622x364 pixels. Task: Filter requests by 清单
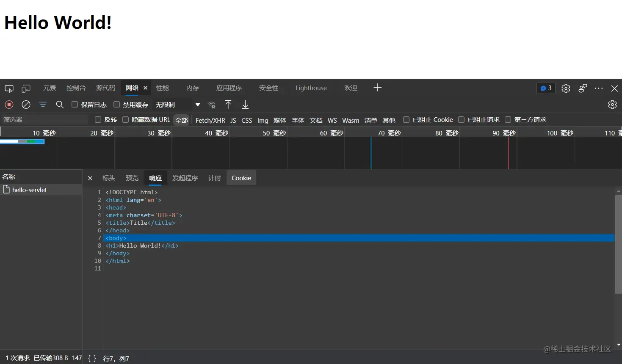[x=371, y=120]
